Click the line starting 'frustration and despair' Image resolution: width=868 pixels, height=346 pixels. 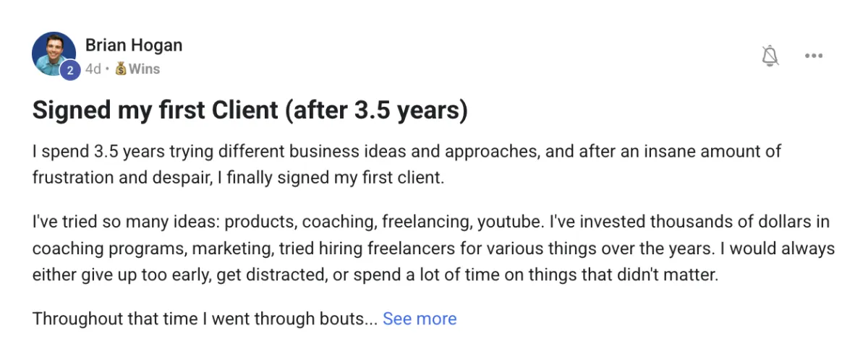[x=237, y=177]
